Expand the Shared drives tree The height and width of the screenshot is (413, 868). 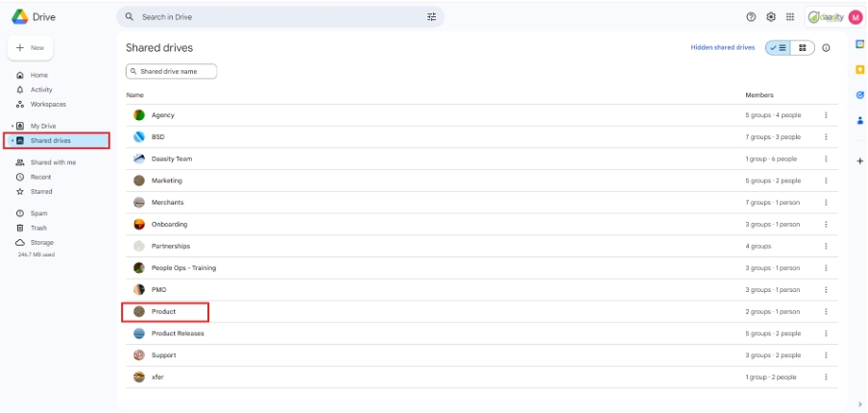coord(12,140)
